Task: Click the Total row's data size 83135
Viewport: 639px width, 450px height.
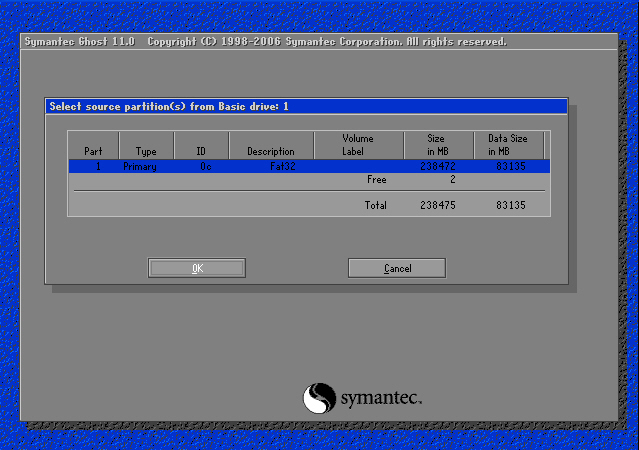Action: (x=511, y=205)
